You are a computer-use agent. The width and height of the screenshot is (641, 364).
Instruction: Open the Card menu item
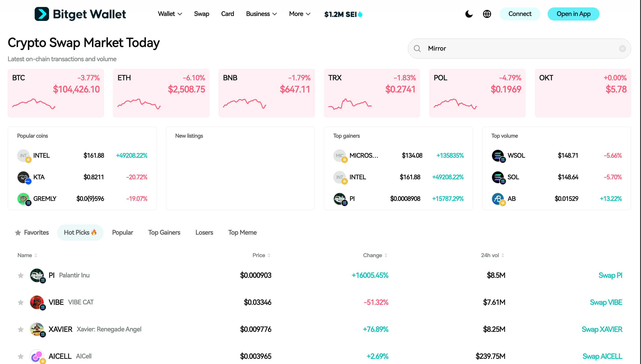pyautogui.click(x=227, y=14)
